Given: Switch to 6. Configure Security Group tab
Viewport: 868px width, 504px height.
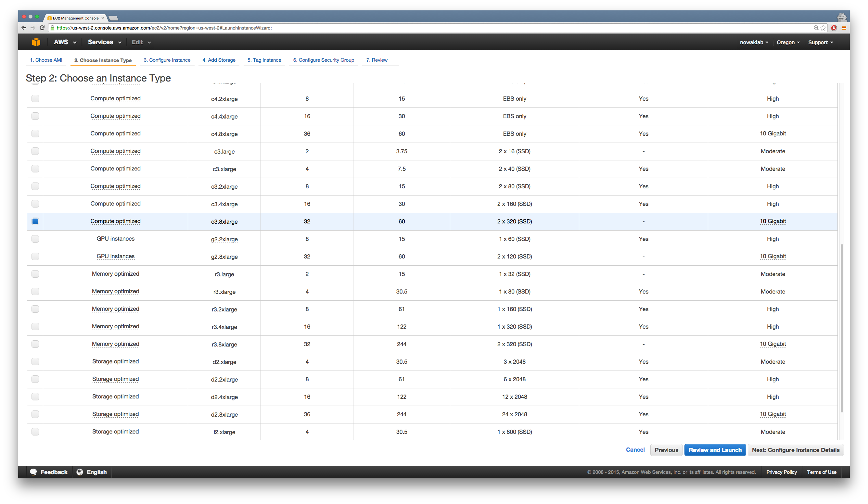Looking at the screenshot, I should point(324,60).
